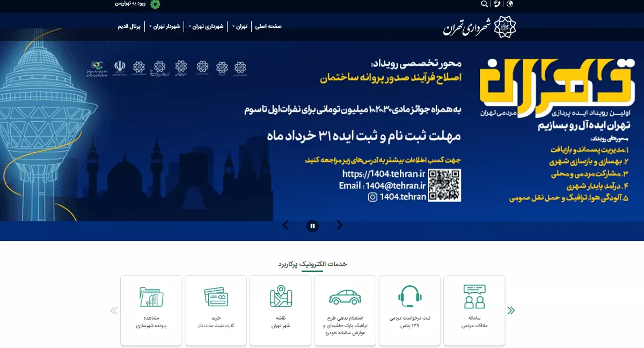
Task: Expand the تهران dropdown menu
Action: point(240,26)
